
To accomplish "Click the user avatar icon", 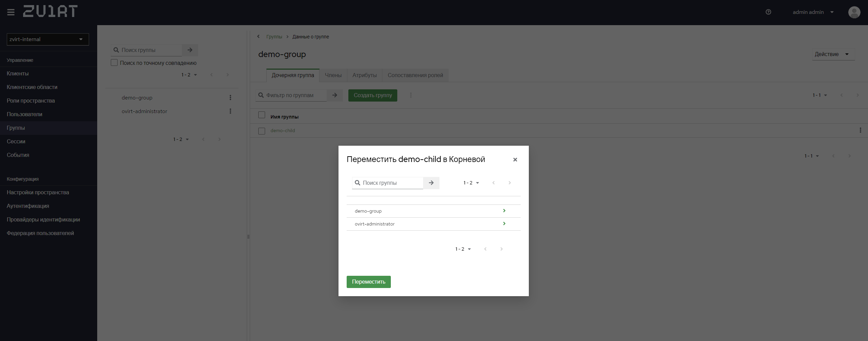I will [854, 12].
